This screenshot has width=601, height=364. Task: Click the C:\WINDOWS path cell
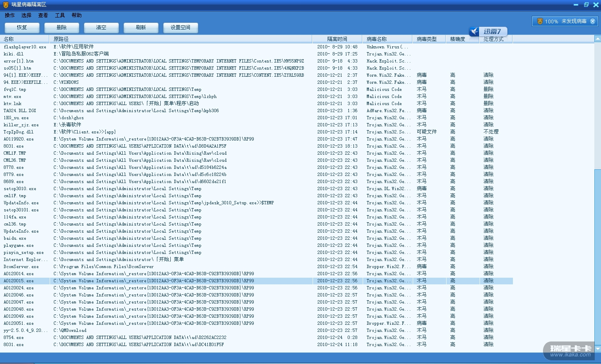(66, 83)
